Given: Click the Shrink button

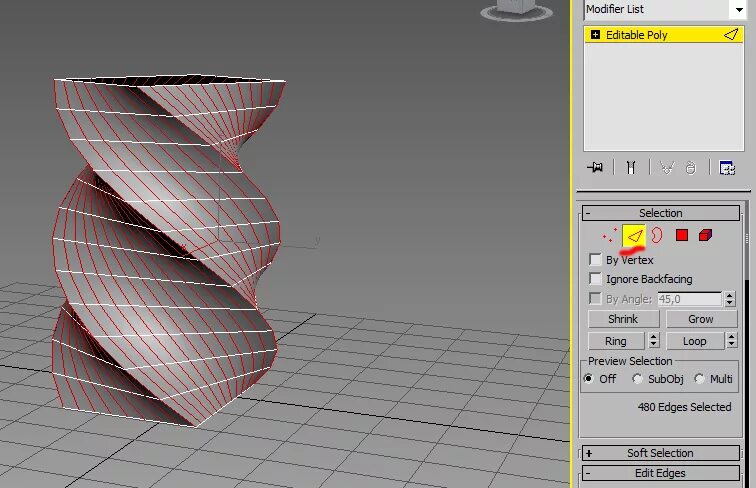Looking at the screenshot, I should (x=623, y=319).
